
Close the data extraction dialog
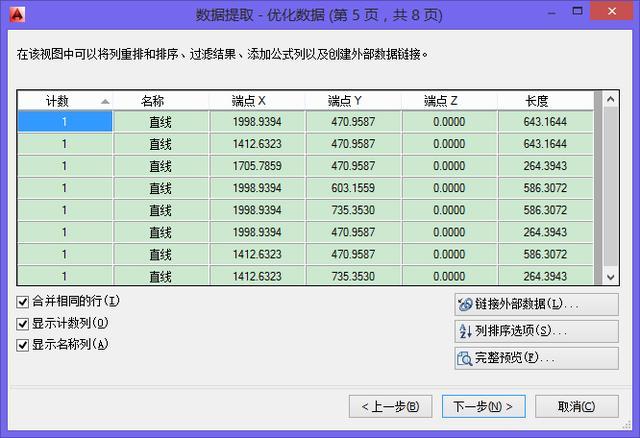coord(611,11)
